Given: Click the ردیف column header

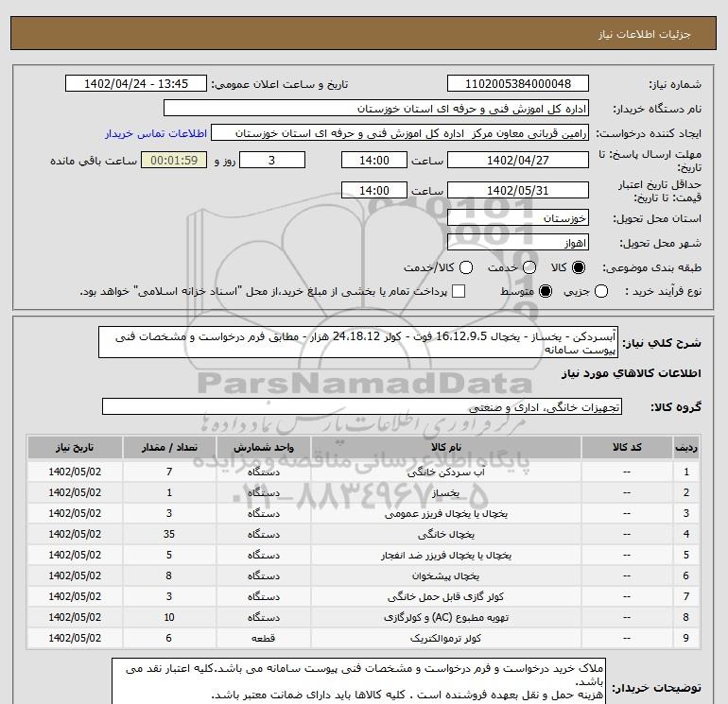Looking at the screenshot, I should [x=686, y=447].
